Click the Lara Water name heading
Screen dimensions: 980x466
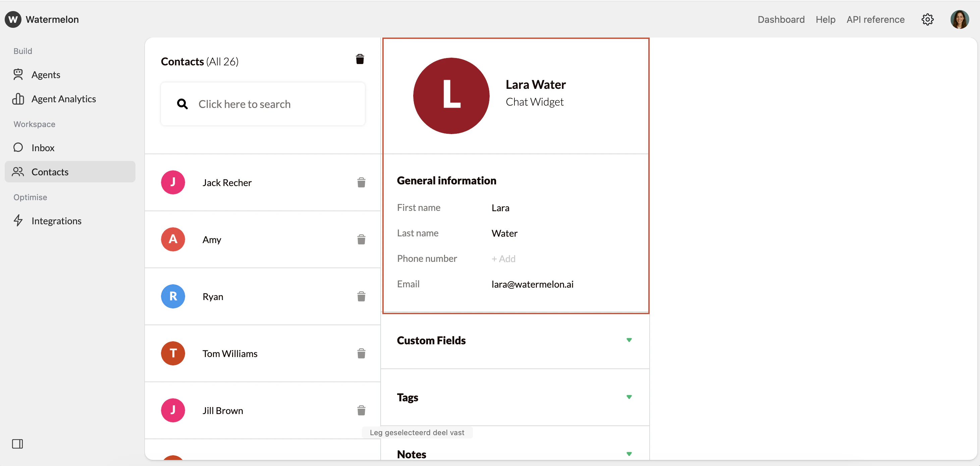[536, 84]
